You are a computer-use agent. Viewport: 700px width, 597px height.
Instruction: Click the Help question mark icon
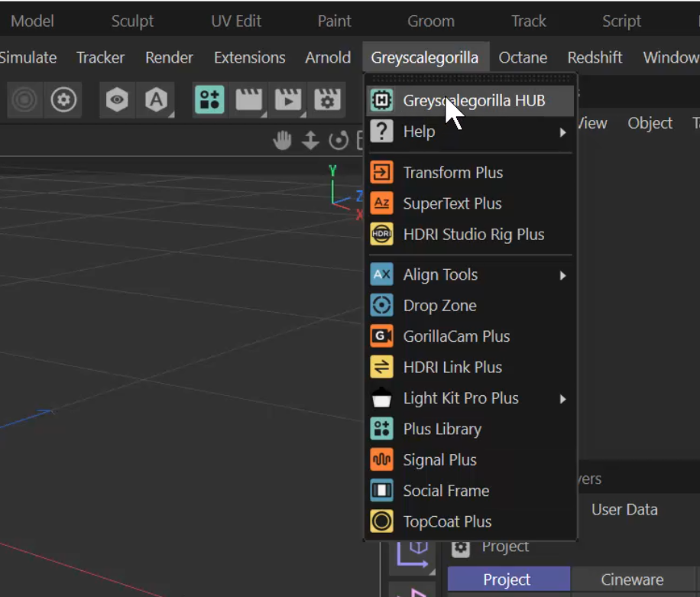coord(381,131)
